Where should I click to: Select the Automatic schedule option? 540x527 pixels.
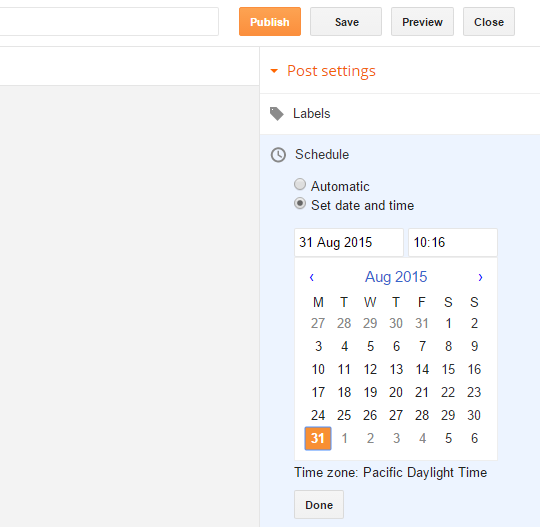(x=300, y=184)
